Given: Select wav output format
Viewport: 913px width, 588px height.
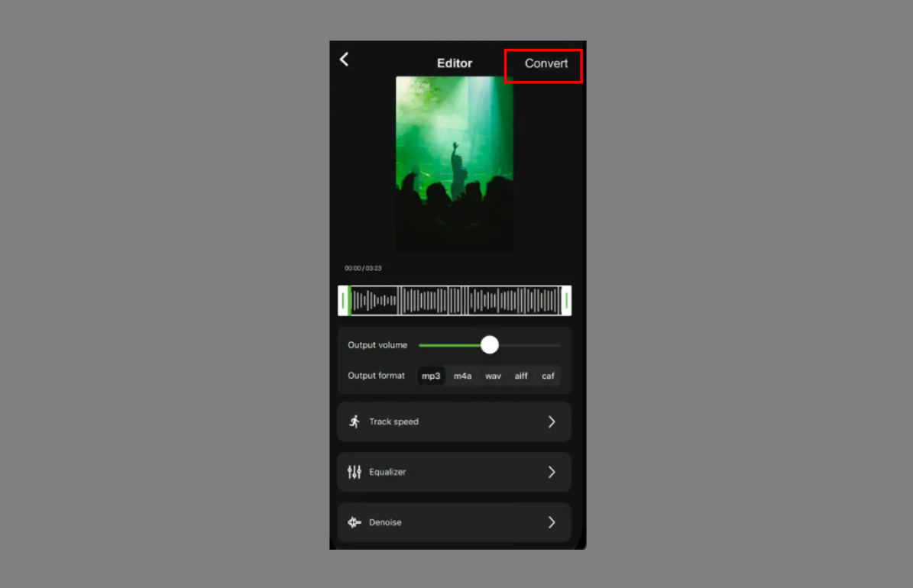Looking at the screenshot, I should point(494,376).
